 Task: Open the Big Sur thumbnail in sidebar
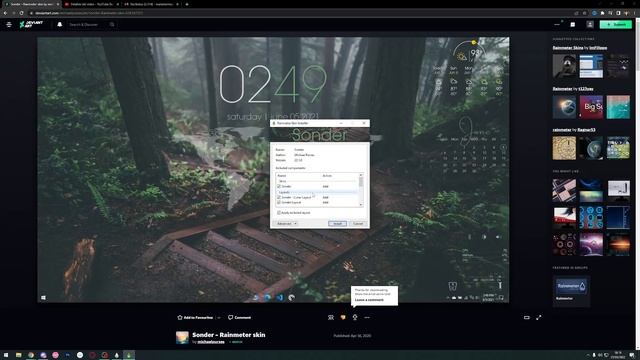point(591,107)
